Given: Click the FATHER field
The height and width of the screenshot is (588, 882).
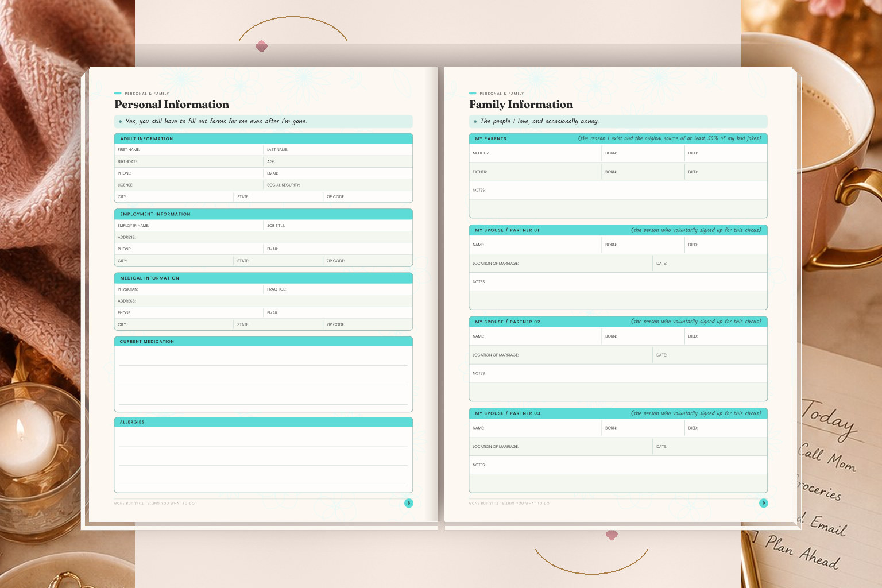Looking at the screenshot, I should coord(535,172).
